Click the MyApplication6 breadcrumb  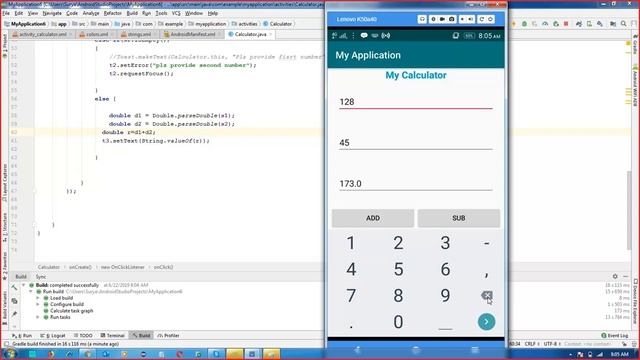click(x=24, y=24)
